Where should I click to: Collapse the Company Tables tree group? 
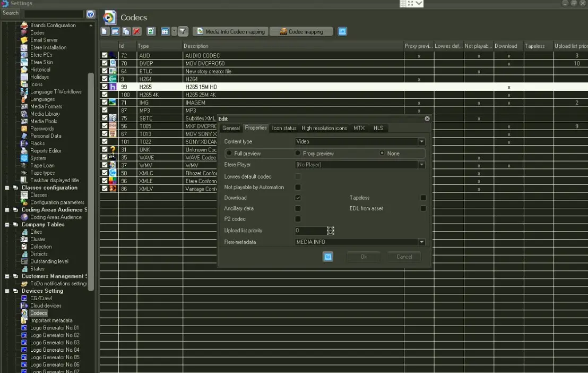[x=7, y=225]
